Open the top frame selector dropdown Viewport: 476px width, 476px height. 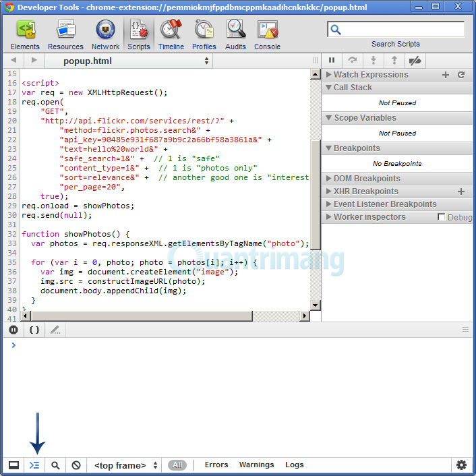coord(126,465)
